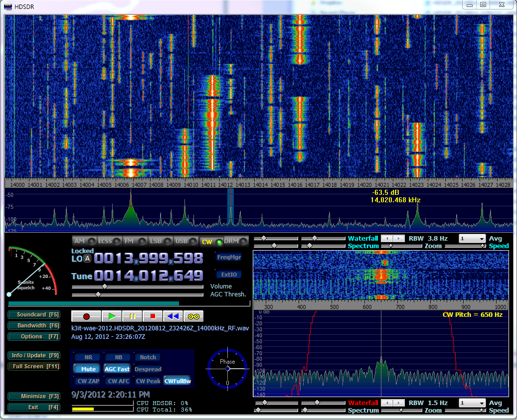Screen dimensions: 517x420
Task: Click the A icon next to LO
Action: 87,259
